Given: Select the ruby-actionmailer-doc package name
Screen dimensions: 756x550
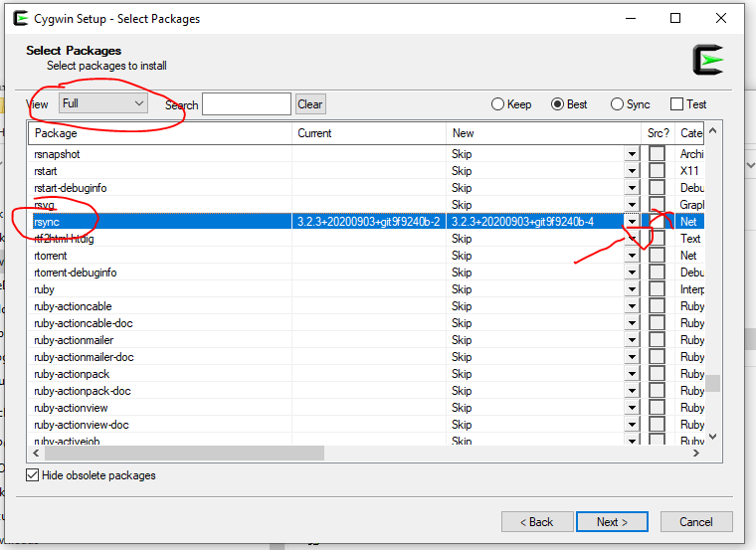Looking at the screenshot, I should pyautogui.click(x=84, y=357).
